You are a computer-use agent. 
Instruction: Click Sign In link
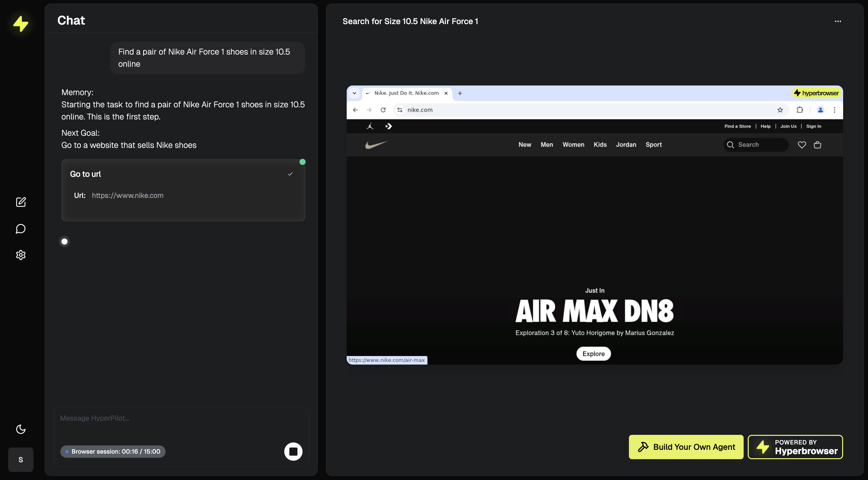814,126
